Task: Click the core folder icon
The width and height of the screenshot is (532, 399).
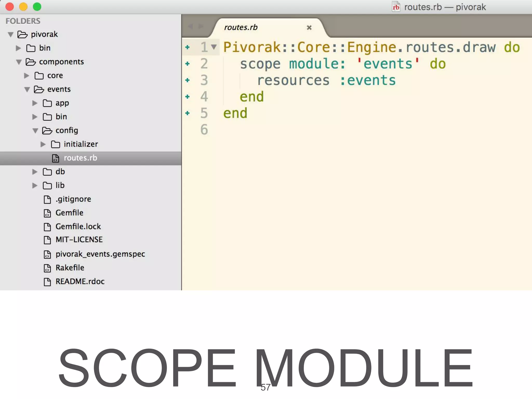Action: (x=39, y=76)
